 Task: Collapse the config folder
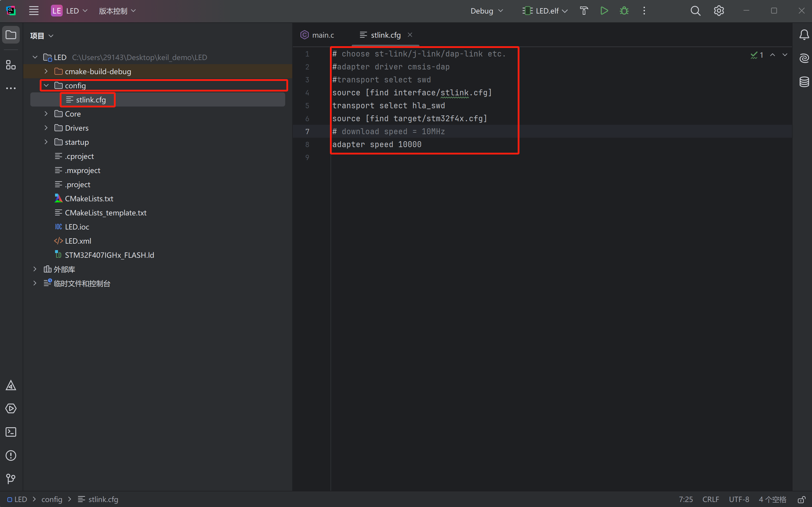[46, 86]
